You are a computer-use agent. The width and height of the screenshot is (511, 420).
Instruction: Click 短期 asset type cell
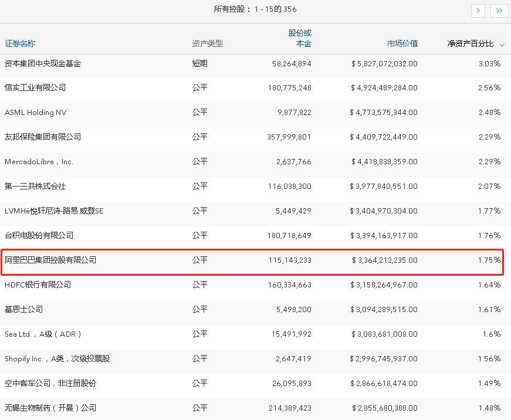(x=200, y=63)
